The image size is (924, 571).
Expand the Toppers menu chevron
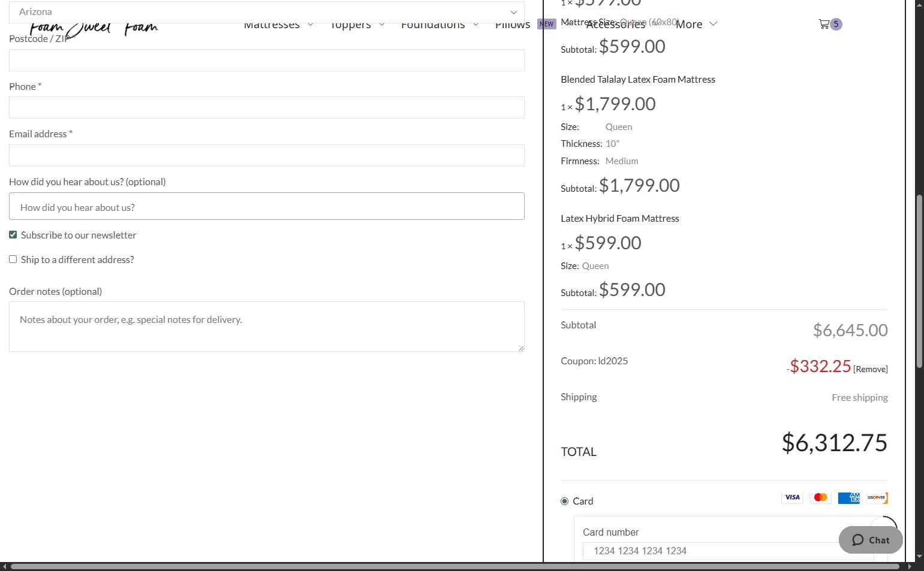tap(381, 25)
